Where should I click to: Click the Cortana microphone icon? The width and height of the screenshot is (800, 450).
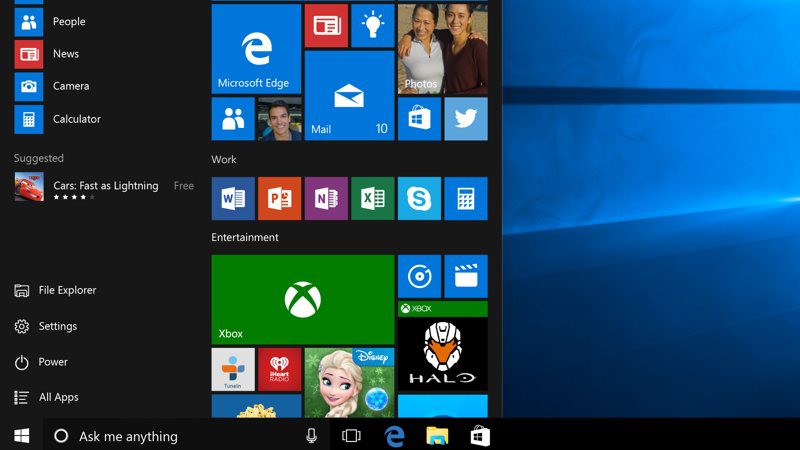(x=311, y=436)
